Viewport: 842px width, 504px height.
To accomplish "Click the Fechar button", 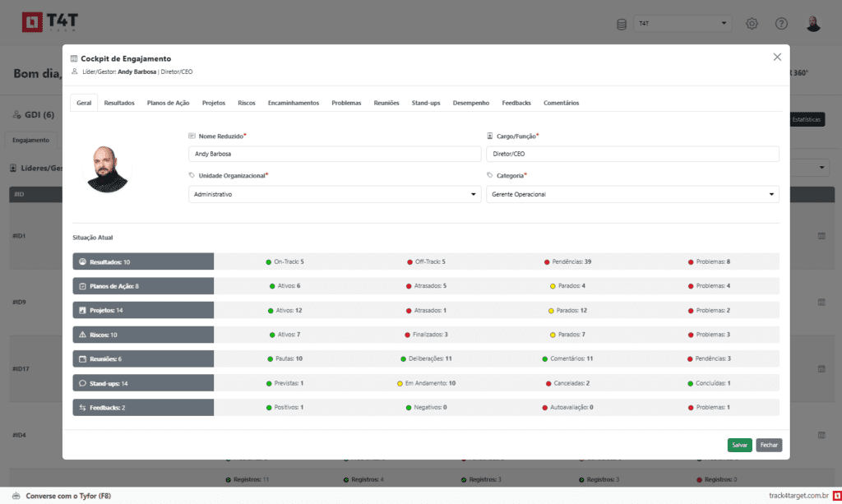I will pos(769,445).
